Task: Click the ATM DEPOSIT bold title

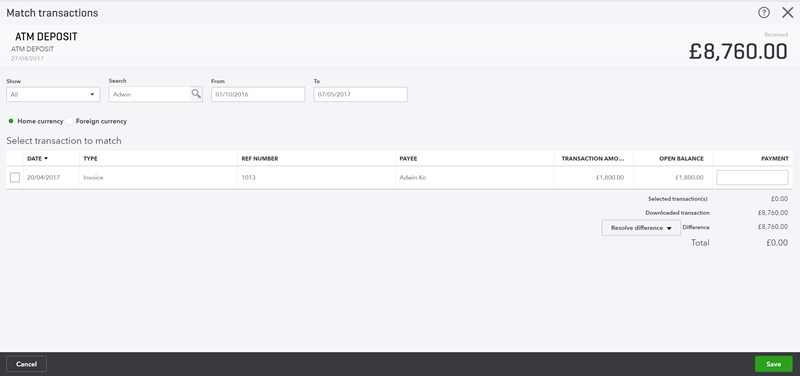Action: point(46,37)
